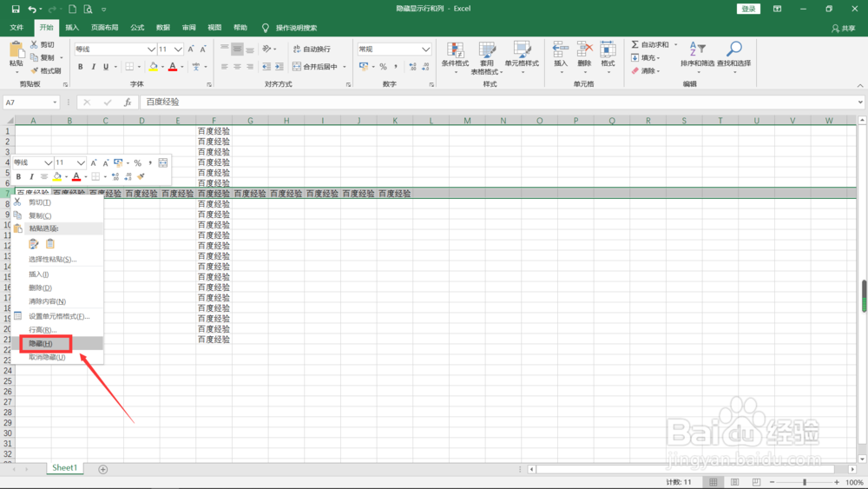Open the ribbon font name dropdown
This screenshot has height=489, width=868.
151,50
